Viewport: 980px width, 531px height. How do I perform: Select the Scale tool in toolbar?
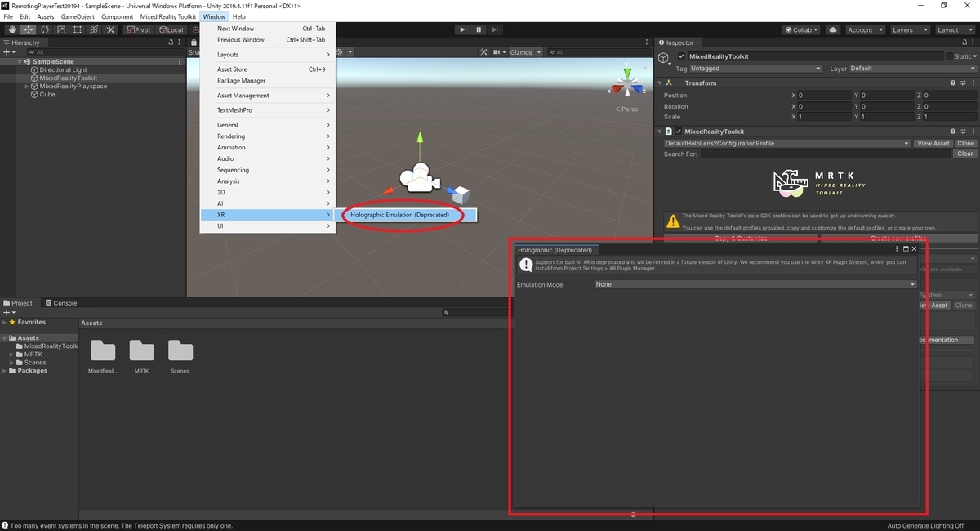[60, 29]
